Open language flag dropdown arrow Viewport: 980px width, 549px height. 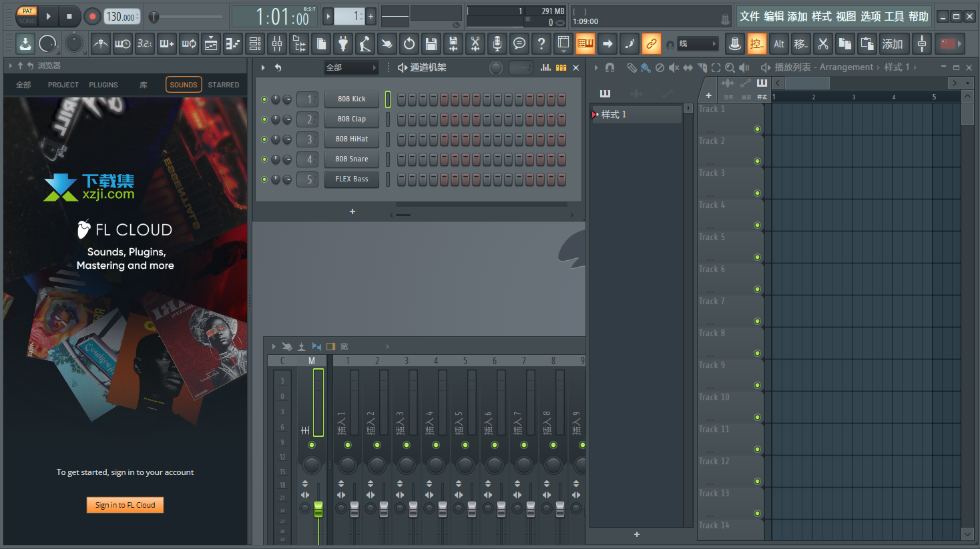[960, 44]
